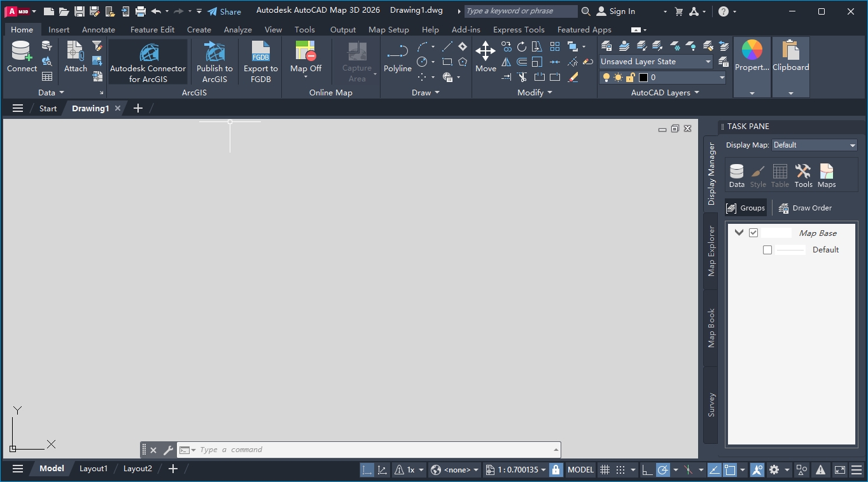Open the Display Map dropdown
868x482 pixels.
[x=815, y=145]
